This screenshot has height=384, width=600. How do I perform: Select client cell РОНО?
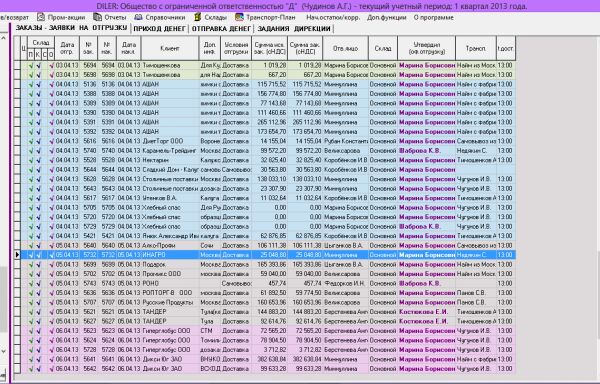(x=170, y=283)
